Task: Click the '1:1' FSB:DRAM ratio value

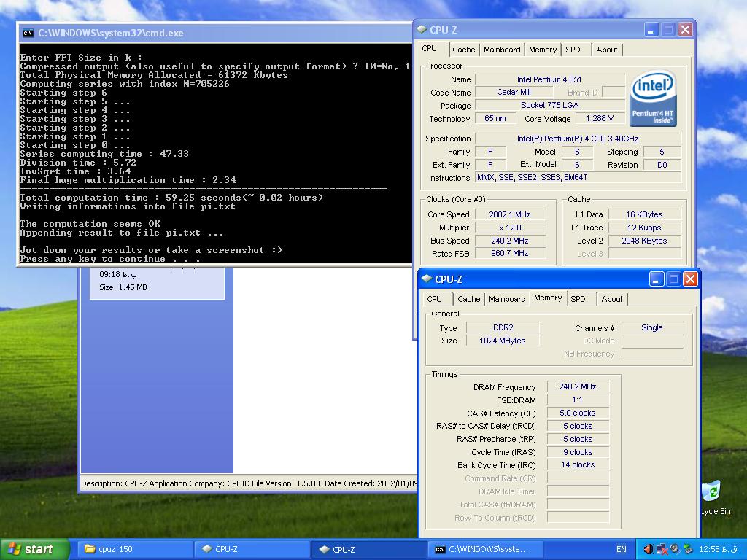Action: [x=578, y=400]
